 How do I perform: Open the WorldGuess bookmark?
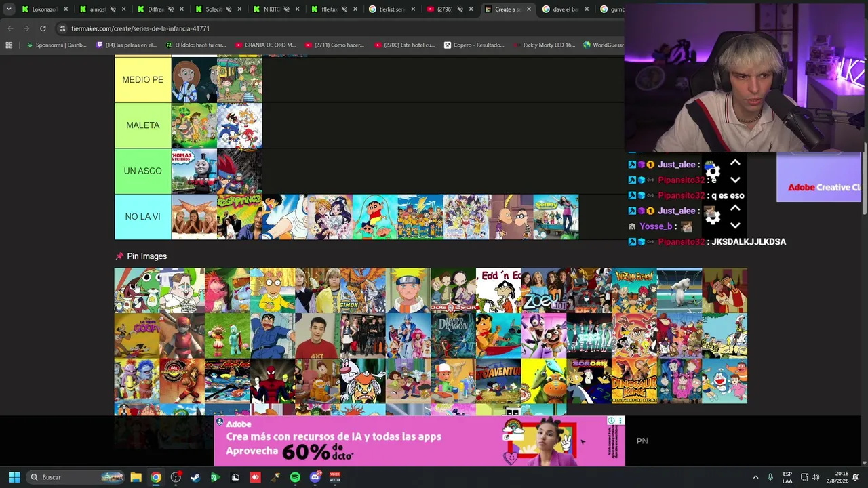click(x=604, y=45)
